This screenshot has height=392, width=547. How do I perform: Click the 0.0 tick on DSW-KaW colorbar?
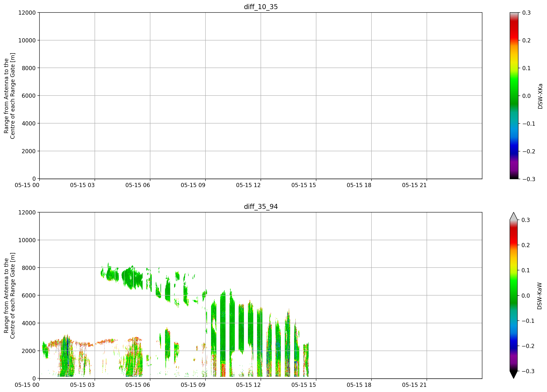click(x=526, y=296)
